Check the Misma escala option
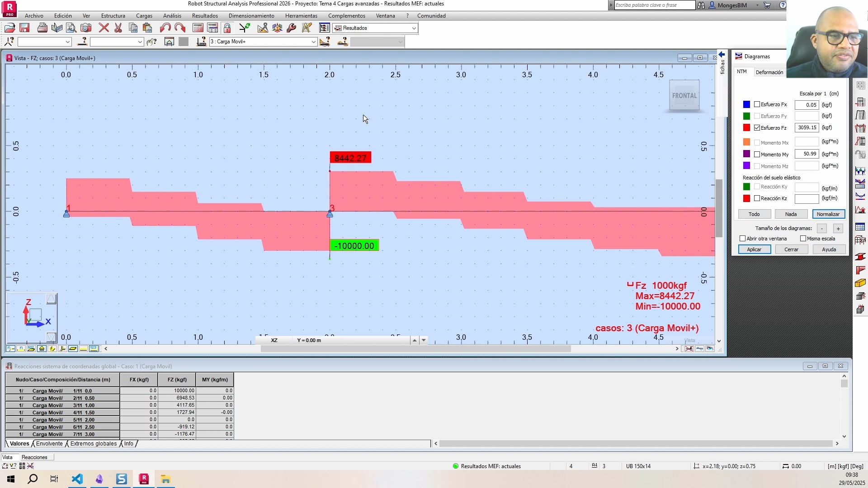 pos(803,239)
